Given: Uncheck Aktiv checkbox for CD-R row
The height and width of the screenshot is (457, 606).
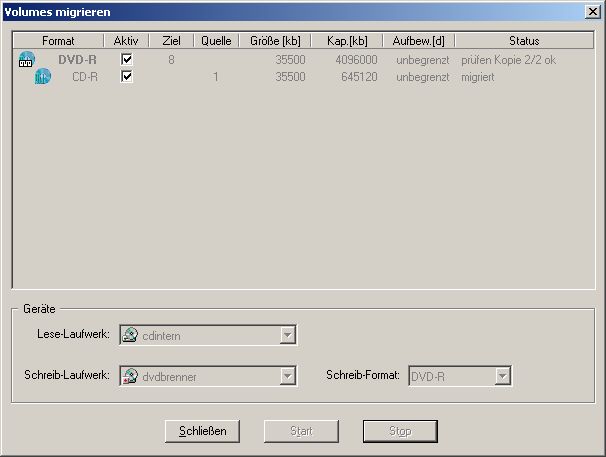Looking at the screenshot, I should tap(127, 77).
